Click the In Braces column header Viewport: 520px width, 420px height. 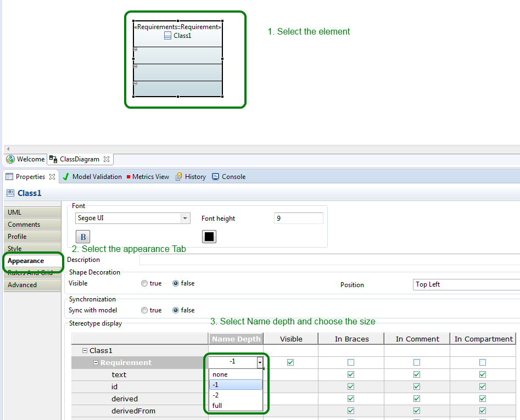coord(351,339)
